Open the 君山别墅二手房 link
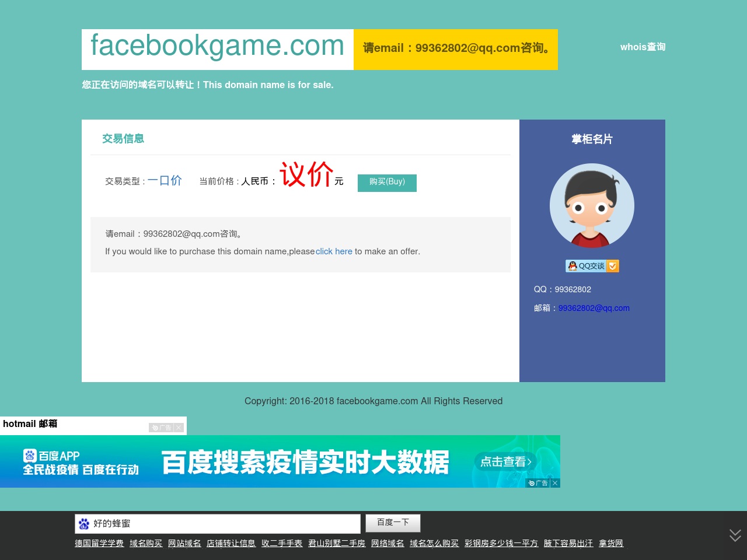Screen dimensions: 747x560 click(x=337, y=543)
